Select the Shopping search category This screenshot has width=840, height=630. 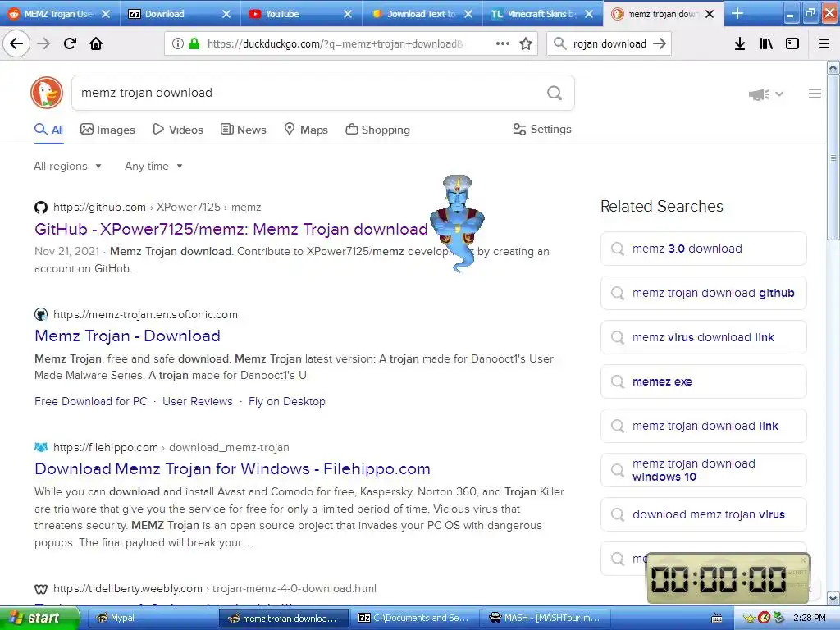coord(377,130)
